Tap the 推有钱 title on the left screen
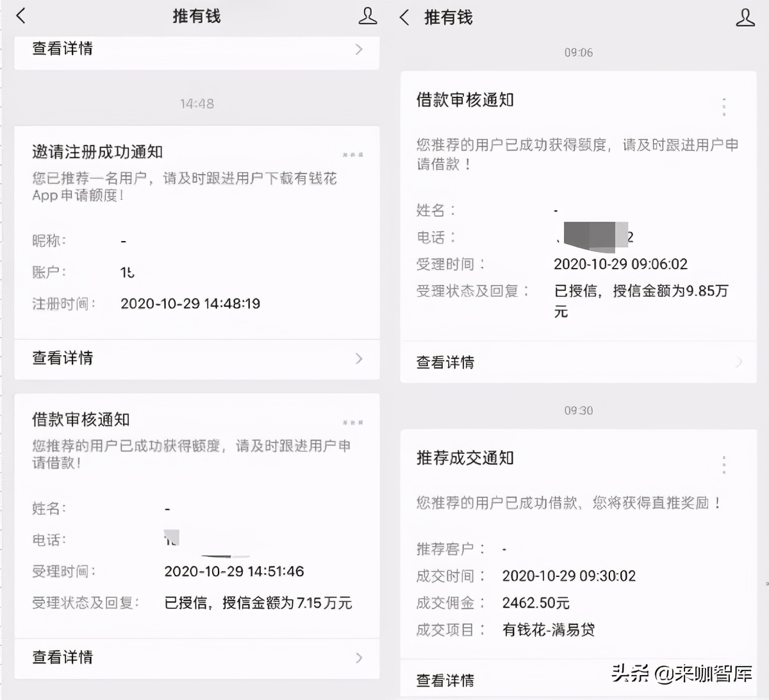This screenshot has width=769, height=700. (x=197, y=15)
